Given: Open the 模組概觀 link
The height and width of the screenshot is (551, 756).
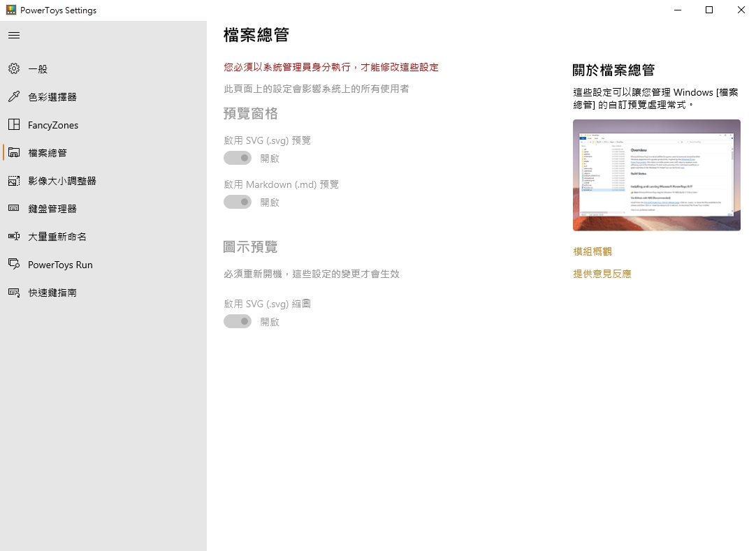Looking at the screenshot, I should (x=592, y=251).
